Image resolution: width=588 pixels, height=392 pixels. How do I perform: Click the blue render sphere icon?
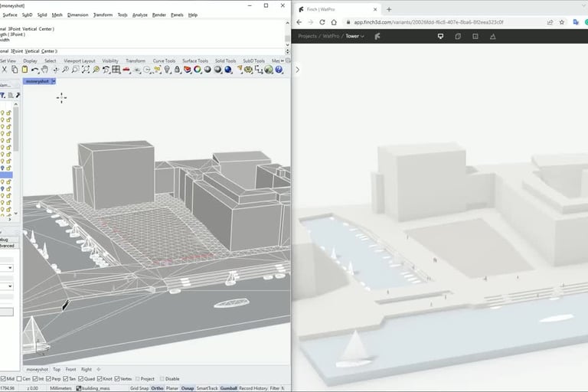[x=228, y=70]
